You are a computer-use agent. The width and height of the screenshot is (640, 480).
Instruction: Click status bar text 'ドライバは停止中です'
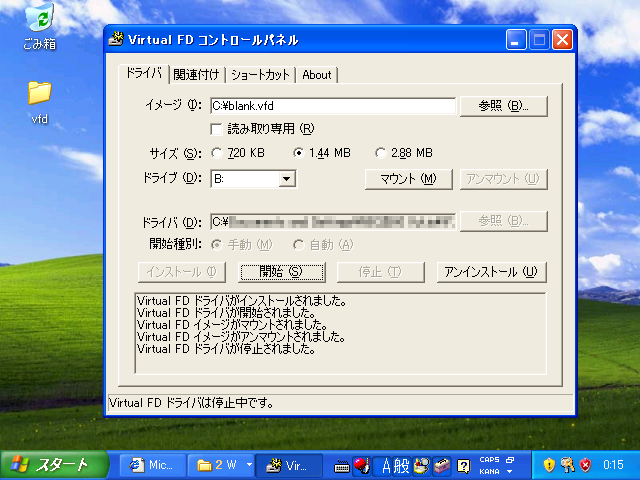(x=192, y=403)
